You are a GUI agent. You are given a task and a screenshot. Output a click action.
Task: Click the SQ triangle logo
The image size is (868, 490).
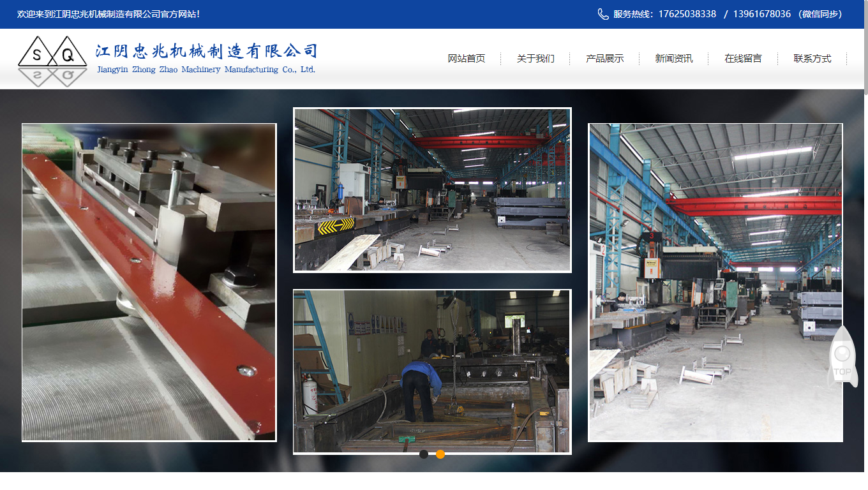(x=52, y=60)
